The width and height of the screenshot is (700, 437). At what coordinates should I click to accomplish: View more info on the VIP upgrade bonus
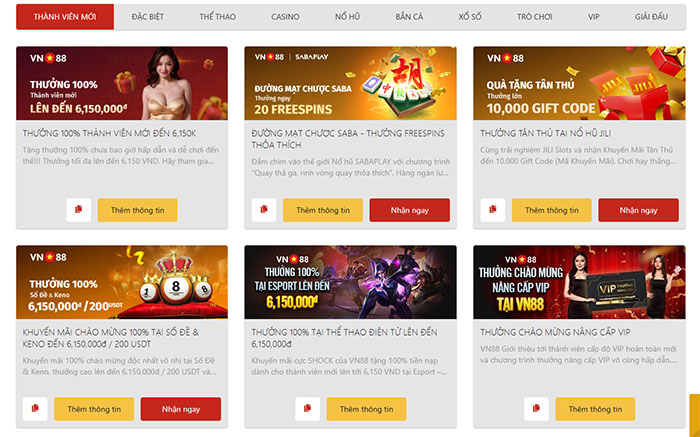click(595, 409)
